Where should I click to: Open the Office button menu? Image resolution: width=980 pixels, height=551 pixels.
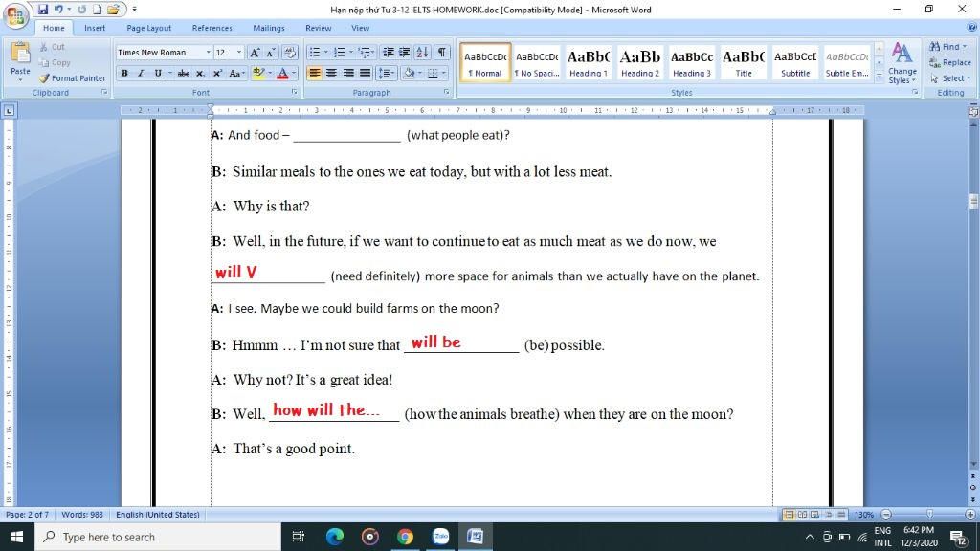[15, 15]
